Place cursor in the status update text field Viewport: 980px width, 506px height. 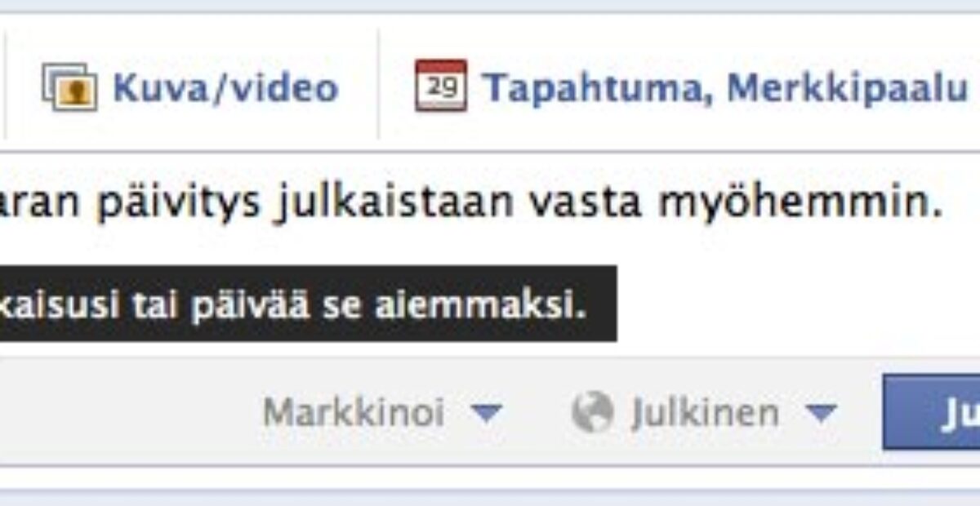click(x=490, y=206)
